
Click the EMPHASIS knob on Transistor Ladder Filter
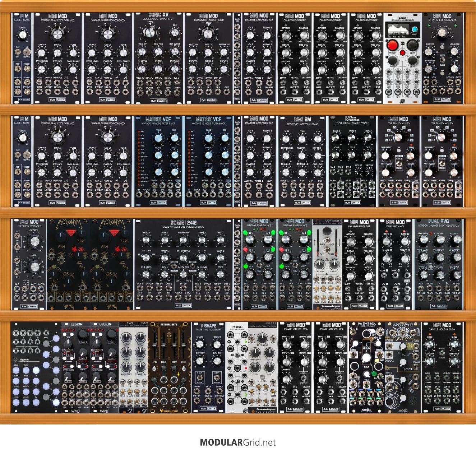click(x=224, y=52)
